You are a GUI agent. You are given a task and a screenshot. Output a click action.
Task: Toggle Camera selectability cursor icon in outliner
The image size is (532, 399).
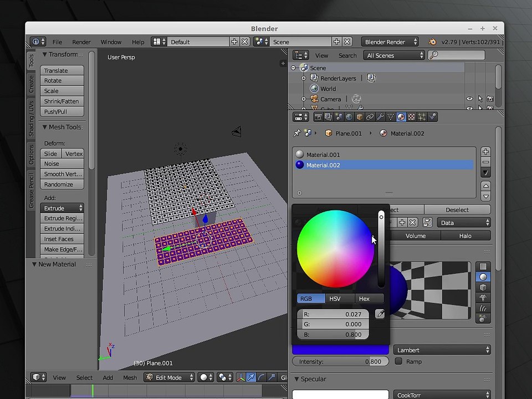tap(480, 99)
